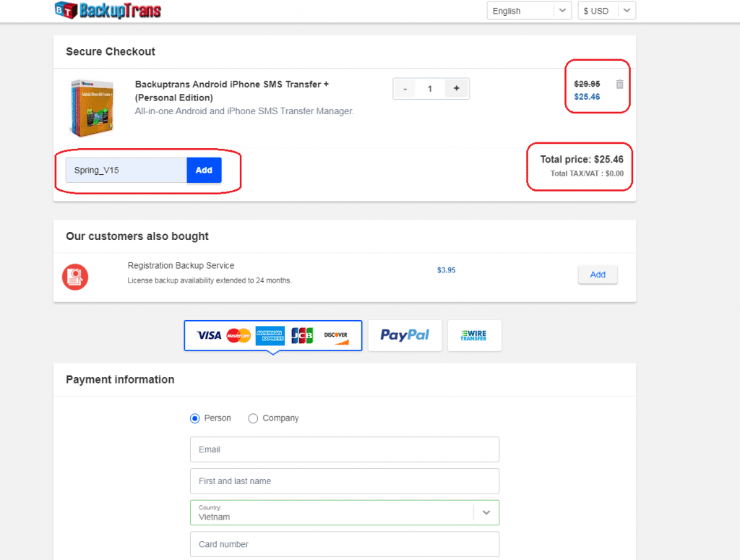Select the Person radio button
This screenshot has width=740, height=560.
(195, 418)
